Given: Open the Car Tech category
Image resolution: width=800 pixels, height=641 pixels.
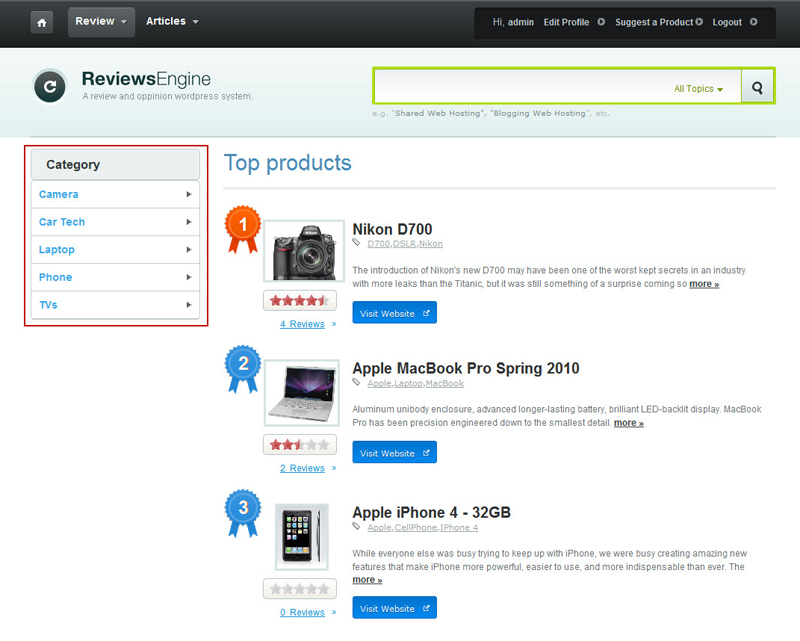Looking at the screenshot, I should [62, 222].
